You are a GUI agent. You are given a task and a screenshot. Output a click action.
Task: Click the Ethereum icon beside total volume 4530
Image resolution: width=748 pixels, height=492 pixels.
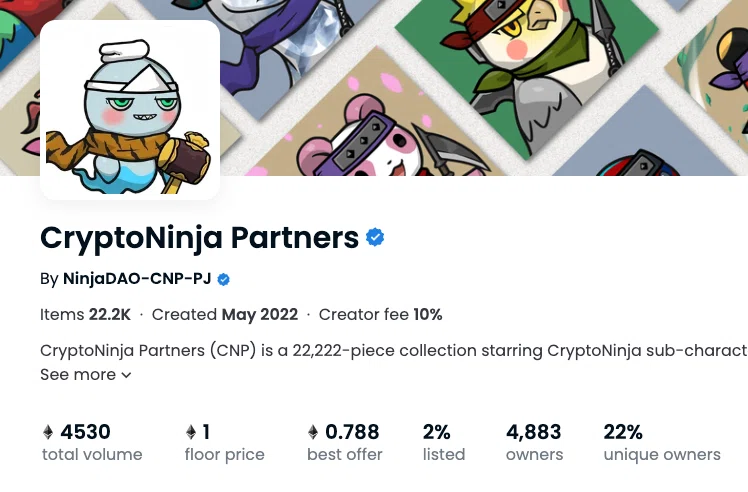pos(48,432)
